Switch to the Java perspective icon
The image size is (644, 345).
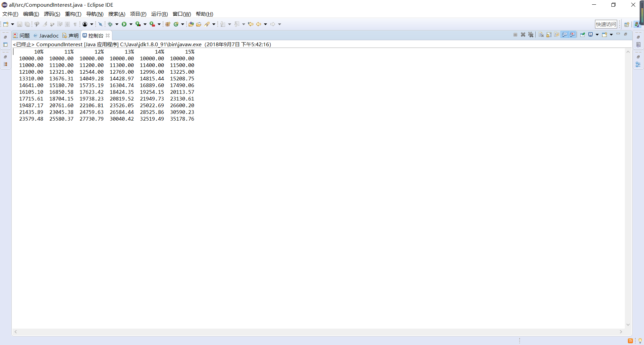pyautogui.click(x=637, y=24)
